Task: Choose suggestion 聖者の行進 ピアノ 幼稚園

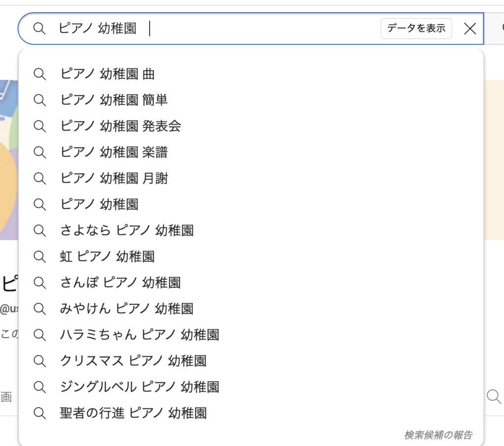Action: point(251,413)
